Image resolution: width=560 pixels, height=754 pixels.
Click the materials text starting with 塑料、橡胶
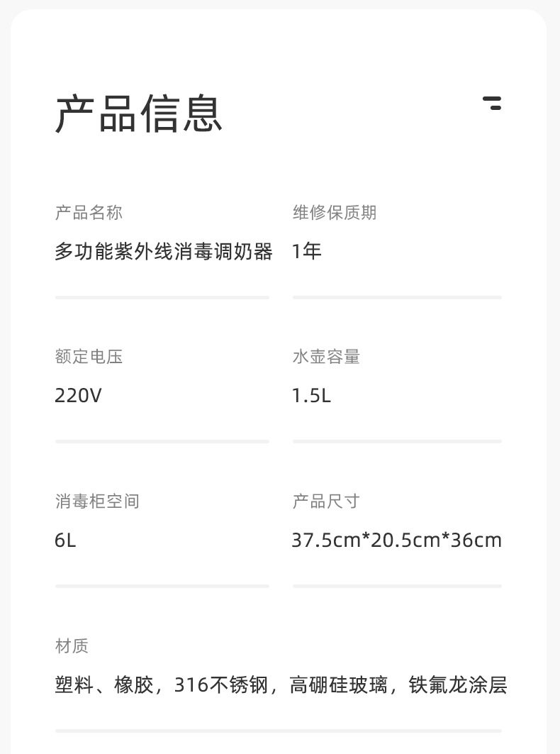(x=281, y=685)
